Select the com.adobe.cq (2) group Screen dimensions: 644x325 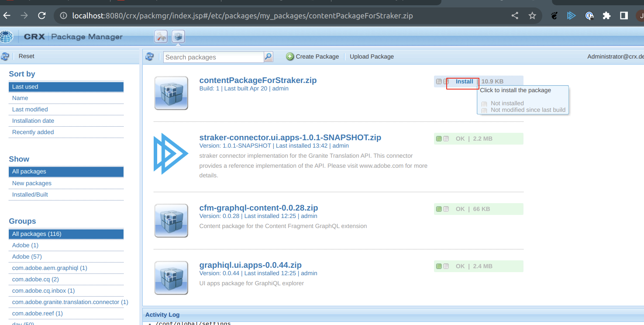[x=66, y=279]
